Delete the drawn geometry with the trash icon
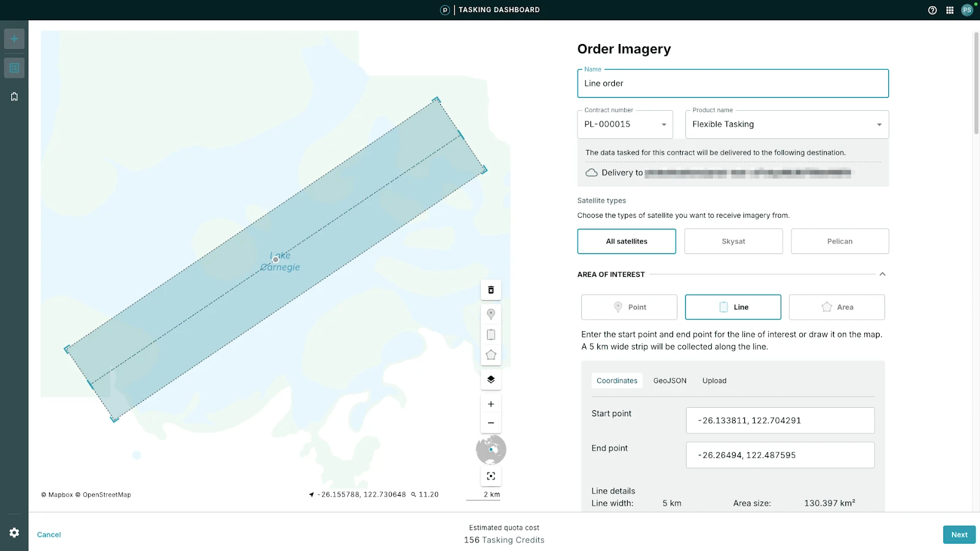Viewport: 980px width, 551px height. coord(491,290)
